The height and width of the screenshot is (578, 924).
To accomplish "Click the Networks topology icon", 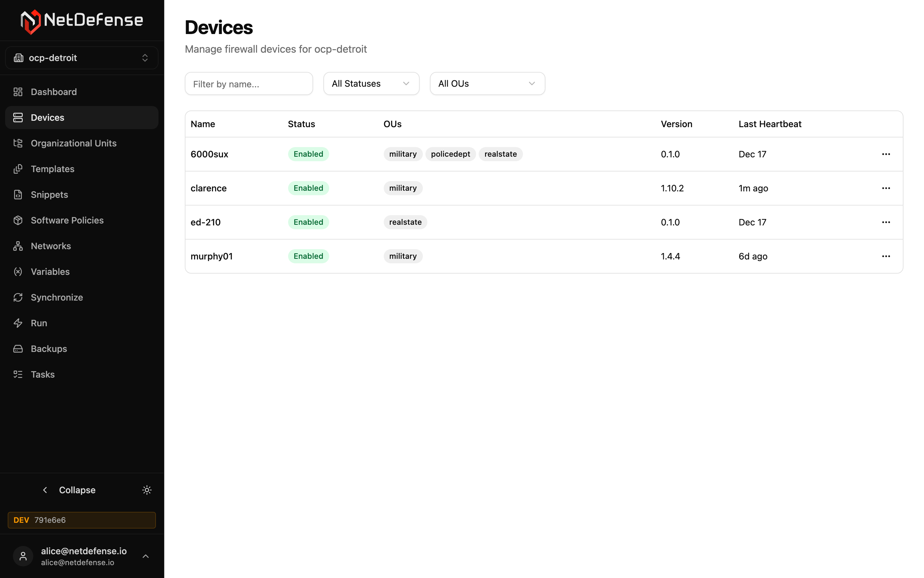I will [x=18, y=246].
